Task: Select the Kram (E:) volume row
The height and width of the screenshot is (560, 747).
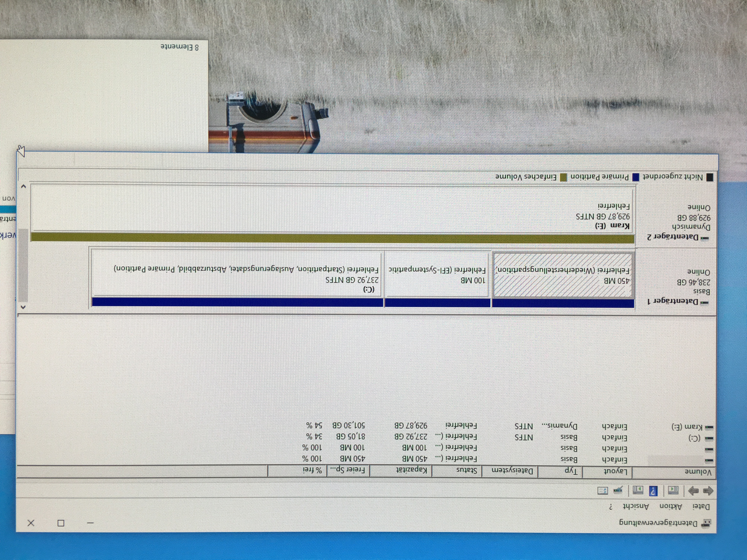Action: tap(510, 426)
